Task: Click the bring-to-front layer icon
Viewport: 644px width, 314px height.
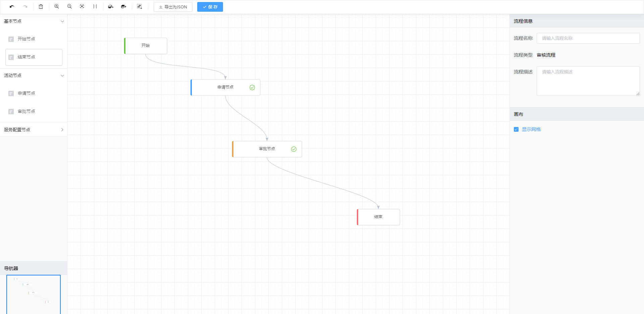Action: click(x=123, y=7)
